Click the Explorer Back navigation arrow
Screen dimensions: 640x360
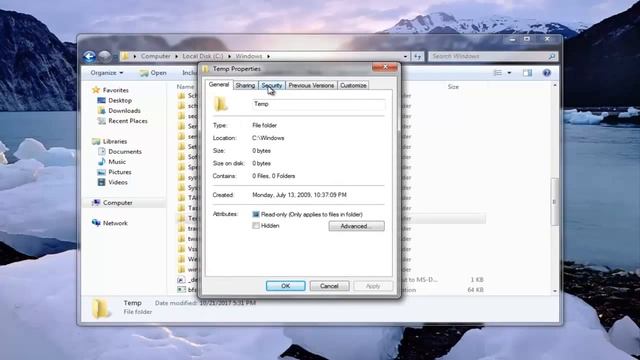pos(89,56)
